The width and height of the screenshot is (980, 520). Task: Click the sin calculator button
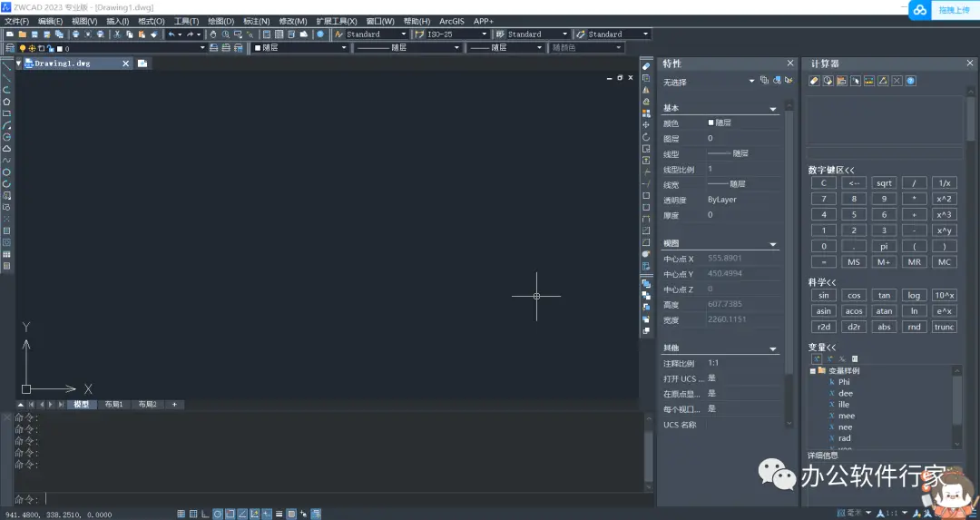[824, 296]
